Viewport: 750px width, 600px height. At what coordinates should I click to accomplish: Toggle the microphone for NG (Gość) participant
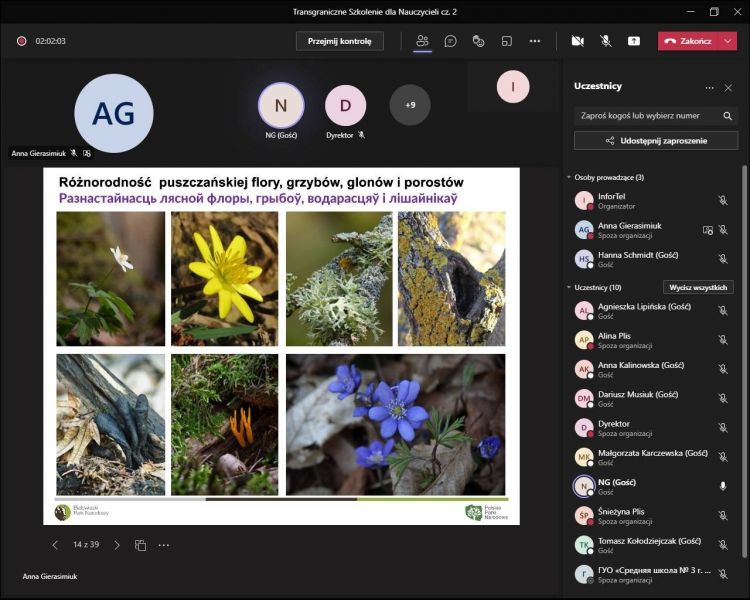pos(723,486)
